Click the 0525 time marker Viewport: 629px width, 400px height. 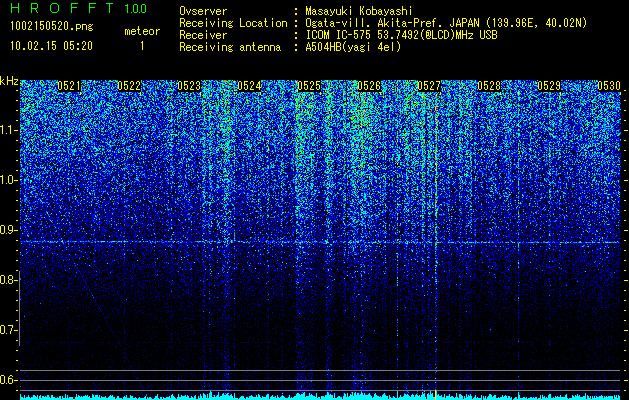pyautogui.click(x=309, y=86)
